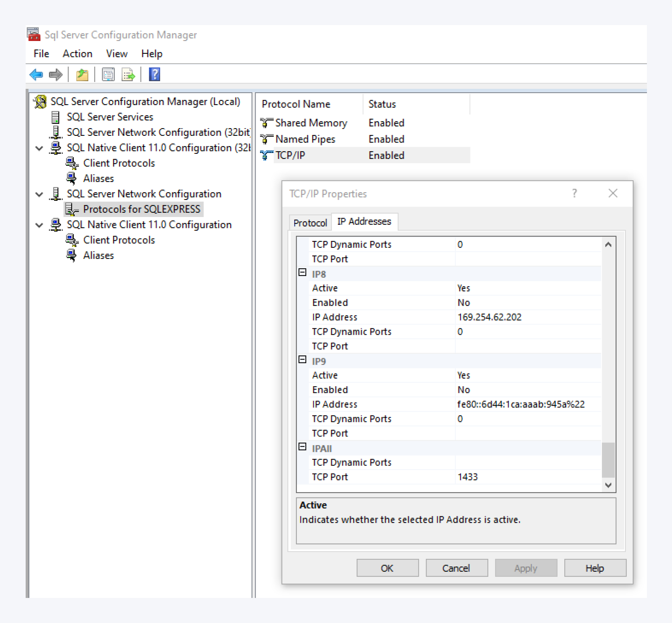Open the Action menu

click(77, 54)
